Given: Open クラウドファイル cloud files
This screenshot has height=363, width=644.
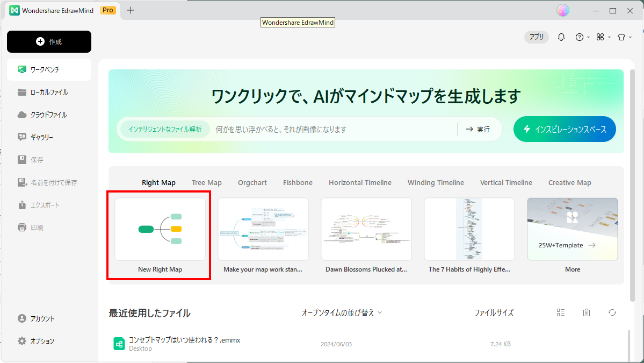Looking at the screenshot, I should pos(49,115).
